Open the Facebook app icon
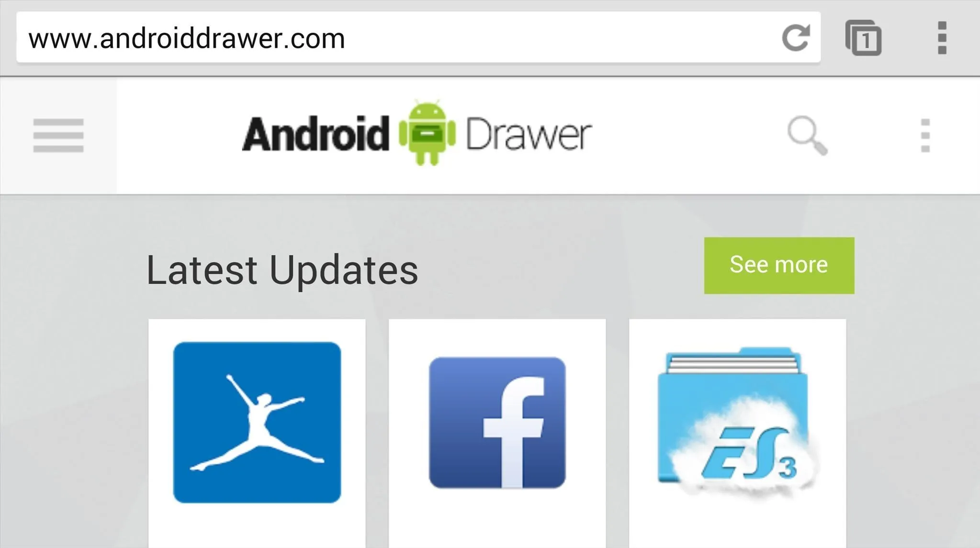980x548 pixels. click(x=497, y=423)
